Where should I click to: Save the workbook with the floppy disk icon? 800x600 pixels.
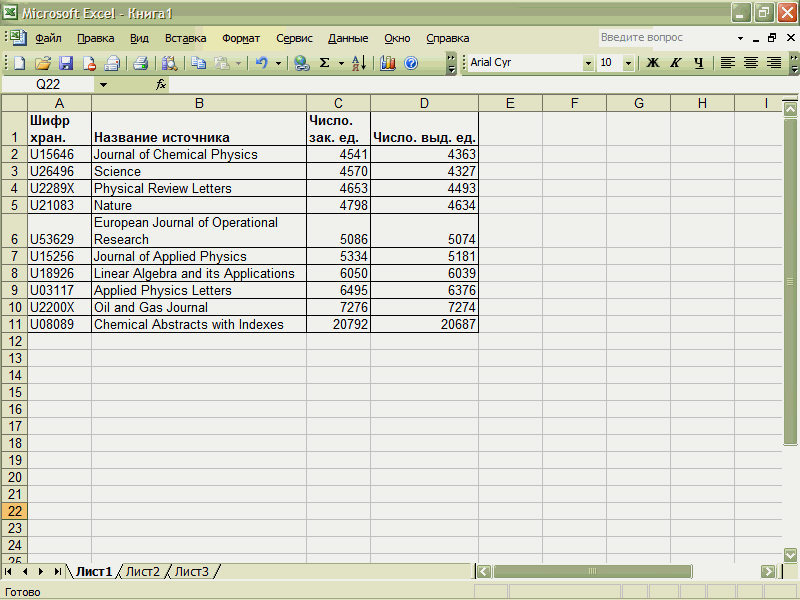point(66,63)
